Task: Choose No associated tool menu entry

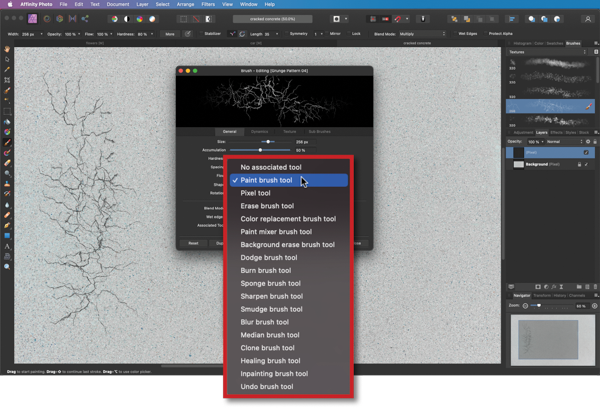Action: pyautogui.click(x=289, y=167)
